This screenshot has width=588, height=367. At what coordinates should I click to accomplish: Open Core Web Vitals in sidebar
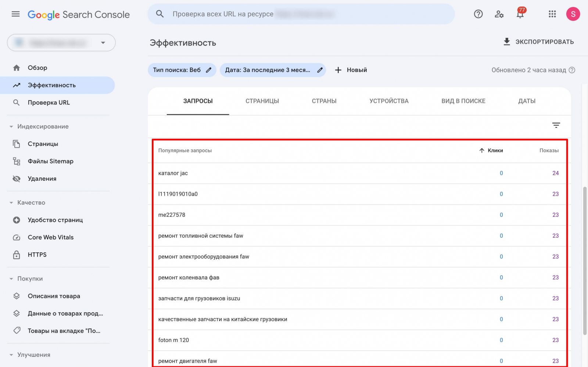[x=51, y=237]
